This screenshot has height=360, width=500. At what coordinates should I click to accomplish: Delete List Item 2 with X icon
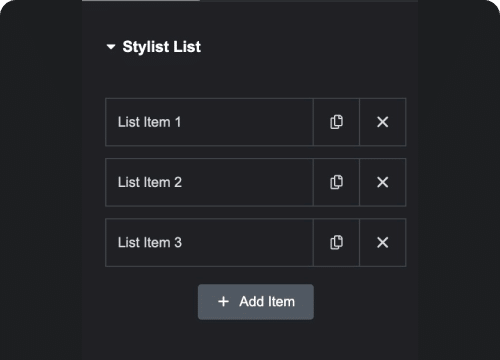pyautogui.click(x=383, y=182)
